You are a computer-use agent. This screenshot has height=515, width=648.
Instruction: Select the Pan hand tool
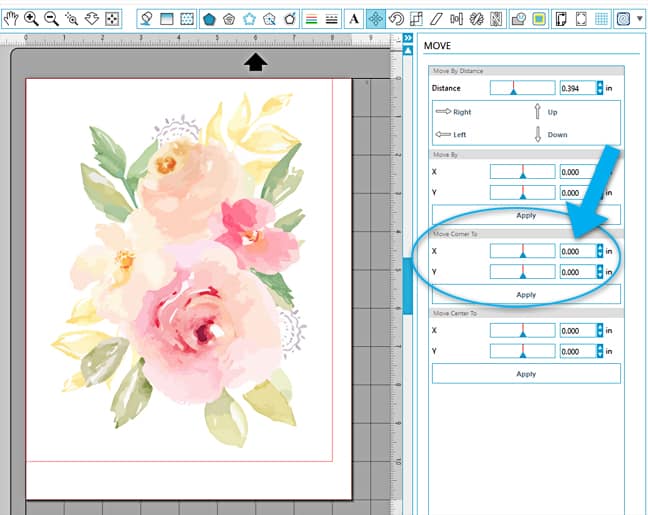(11, 19)
